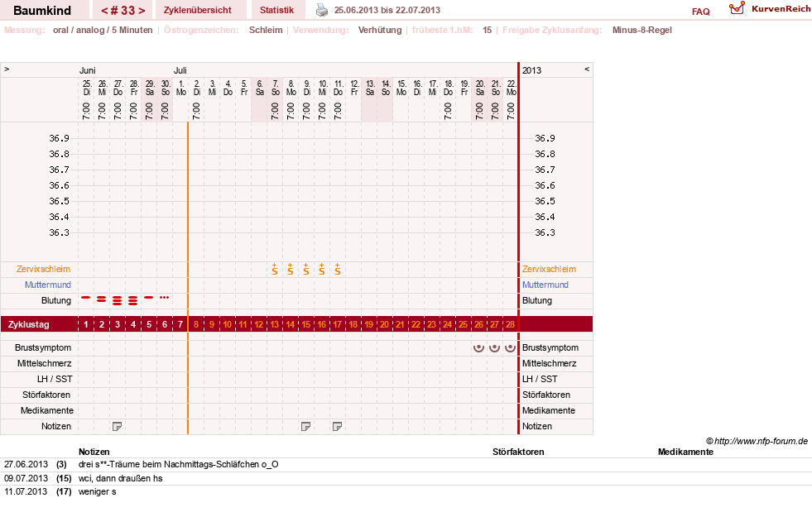Image resolution: width=812 pixels, height=517 pixels.
Task: Click the cervical mucus S+ symbol on day 16
Action: pos(322,269)
